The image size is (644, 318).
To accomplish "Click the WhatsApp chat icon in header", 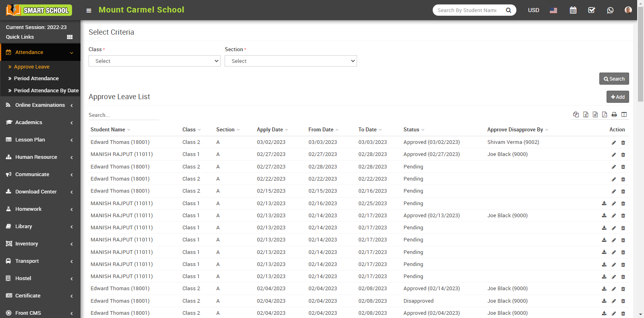I will pyautogui.click(x=610, y=10).
